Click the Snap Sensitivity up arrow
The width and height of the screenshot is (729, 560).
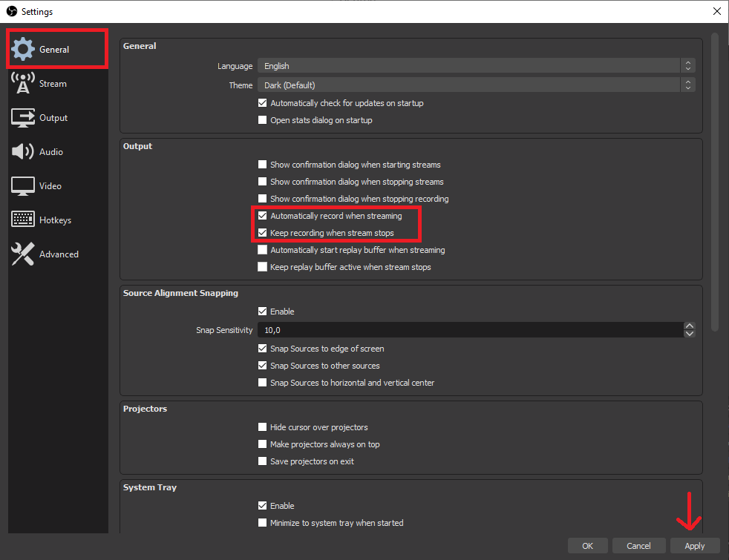pos(689,326)
